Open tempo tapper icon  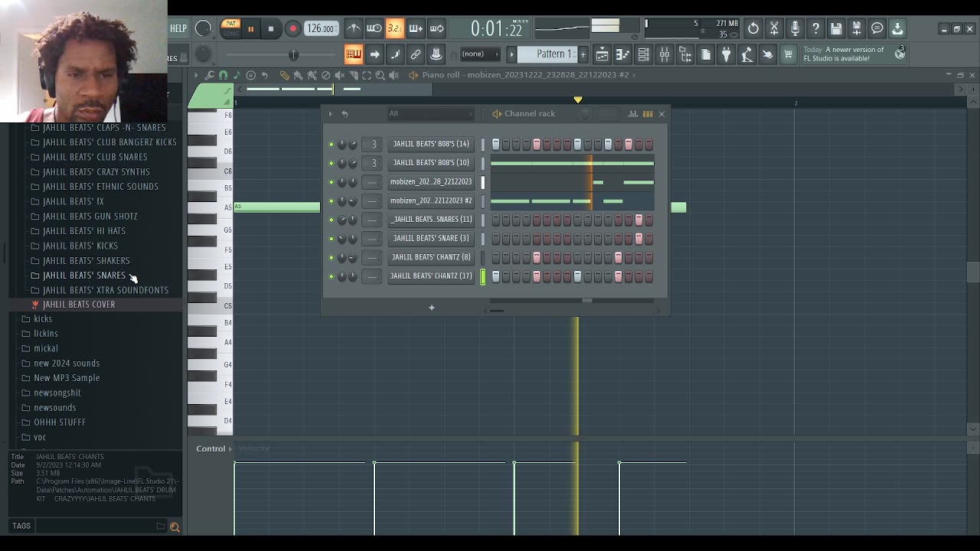747,54
